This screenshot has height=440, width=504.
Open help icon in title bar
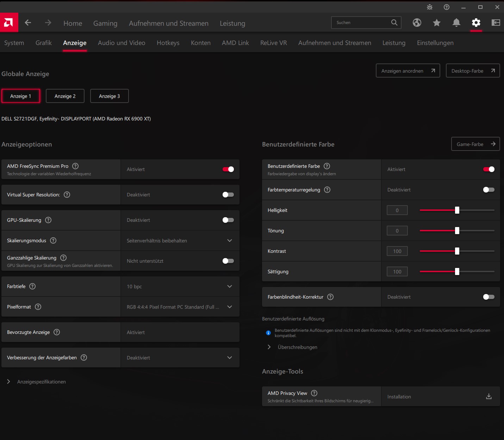[x=447, y=7]
